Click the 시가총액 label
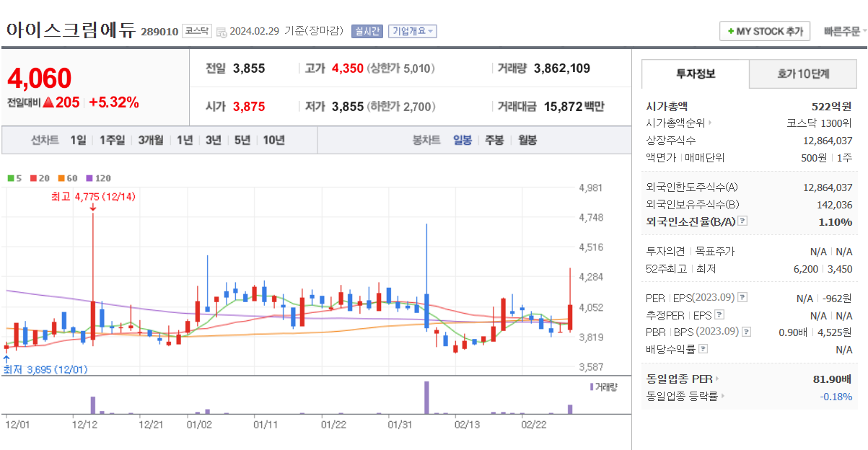Viewport: 868px width, 450px height. [667, 106]
